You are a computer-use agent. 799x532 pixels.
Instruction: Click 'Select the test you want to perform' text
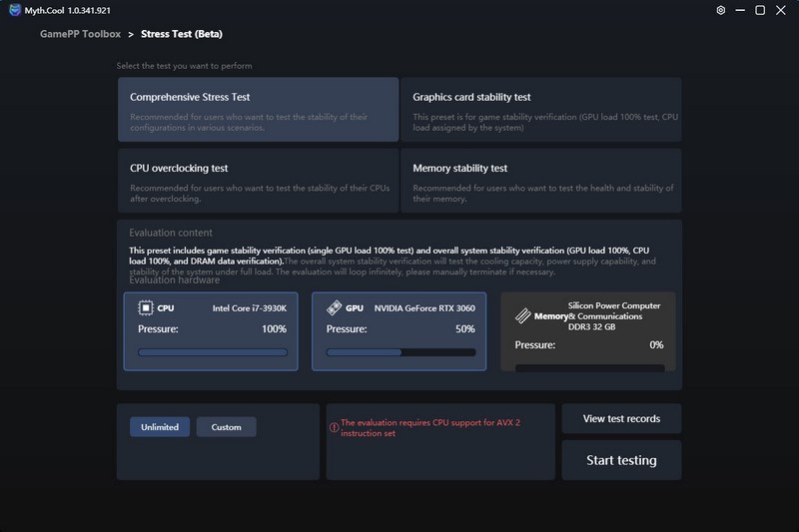pyautogui.click(x=184, y=66)
